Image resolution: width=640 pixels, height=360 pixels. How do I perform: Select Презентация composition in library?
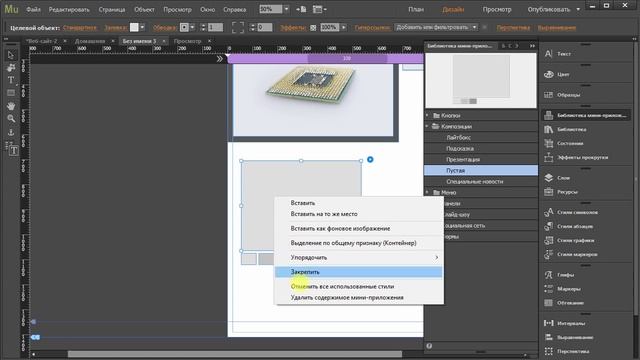coord(481,160)
